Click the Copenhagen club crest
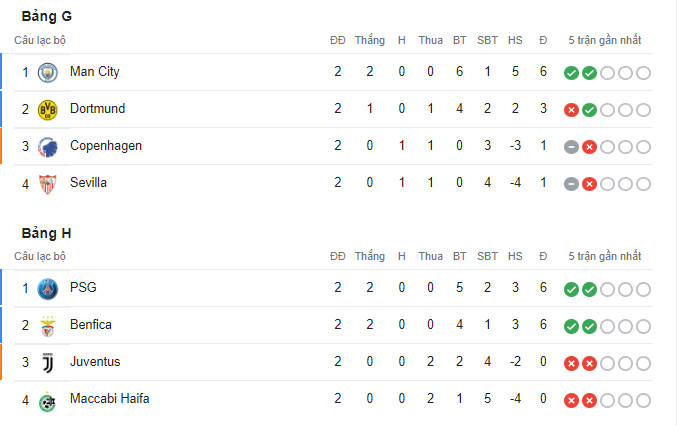This screenshot has width=677, height=426. [x=47, y=147]
